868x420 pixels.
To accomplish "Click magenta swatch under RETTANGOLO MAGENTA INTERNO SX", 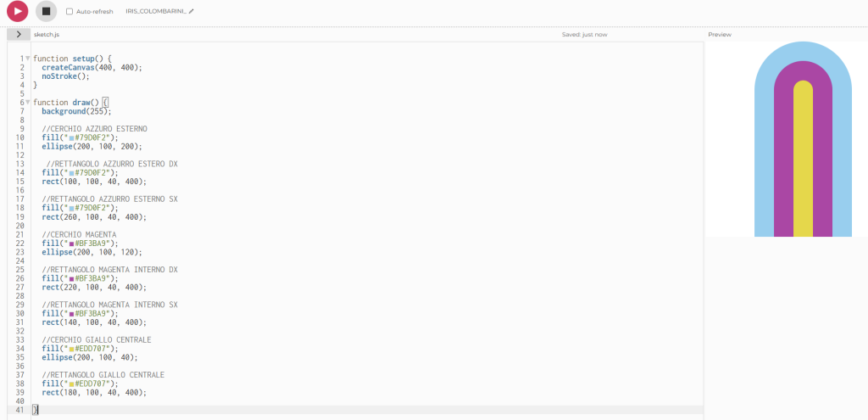I will [71, 313].
